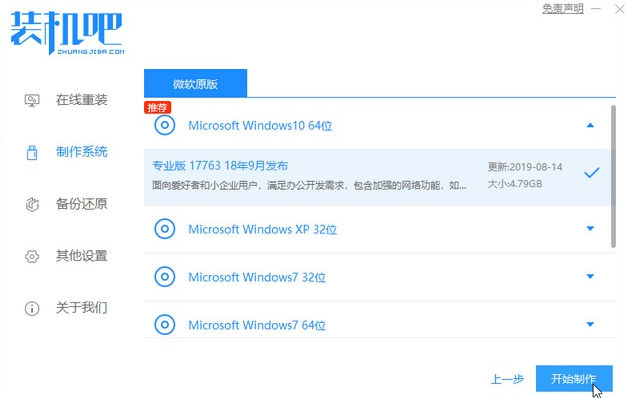The width and height of the screenshot is (625, 398).
Task: Click the 开始制作 button
Action: coord(574,379)
